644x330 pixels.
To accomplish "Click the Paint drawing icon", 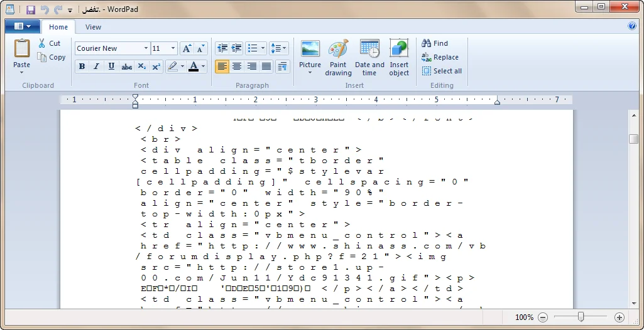I will click(338, 50).
